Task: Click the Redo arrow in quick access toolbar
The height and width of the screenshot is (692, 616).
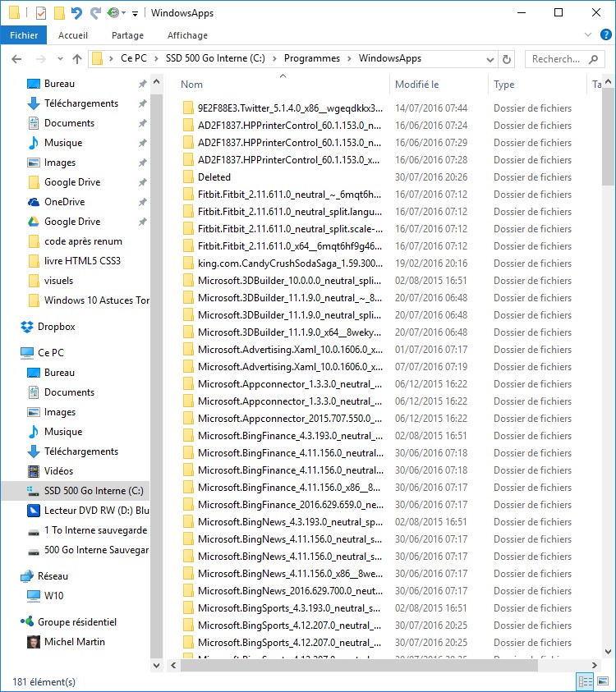Action: coord(95,13)
